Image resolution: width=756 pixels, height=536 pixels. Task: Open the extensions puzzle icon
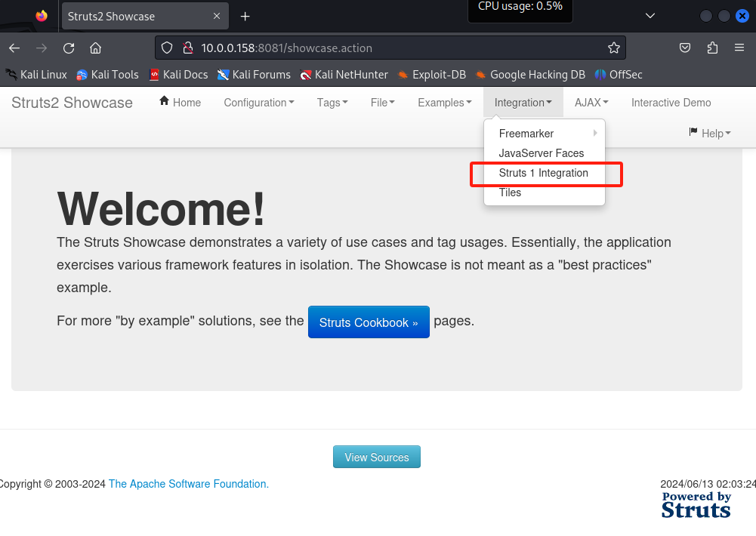point(712,48)
